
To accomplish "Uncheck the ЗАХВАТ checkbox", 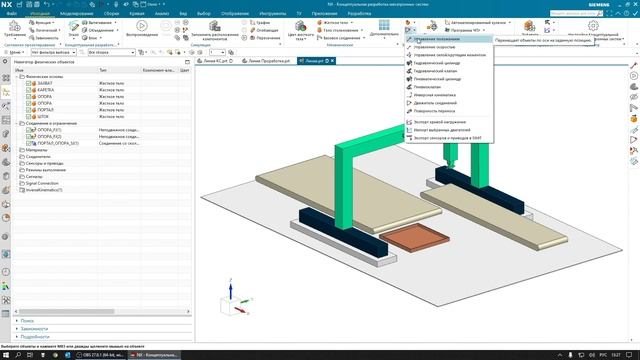I will pyautogui.click(x=29, y=83).
